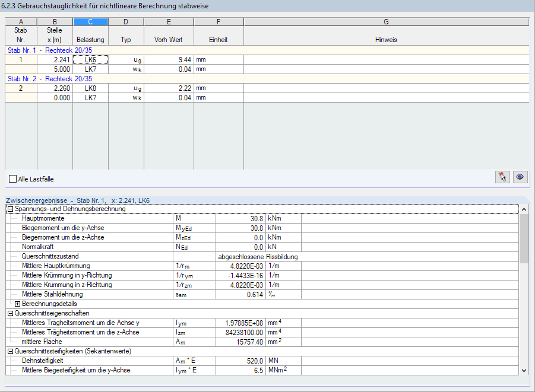Viewport: 535px width, 392px height.
Task: Select column header D
Action: (x=126, y=22)
